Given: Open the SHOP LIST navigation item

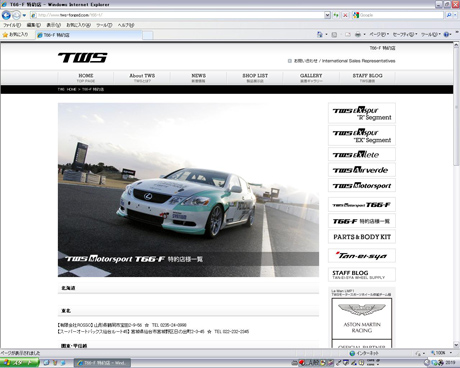Looking at the screenshot, I should (x=255, y=78).
